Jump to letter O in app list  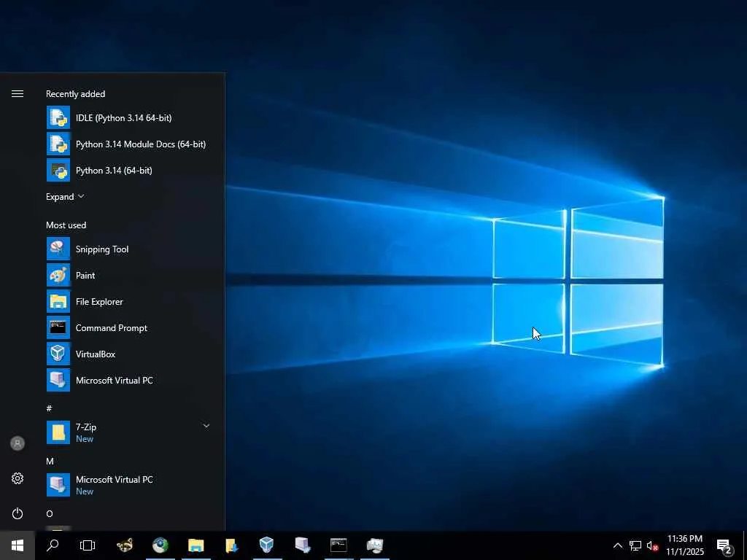click(x=49, y=513)
